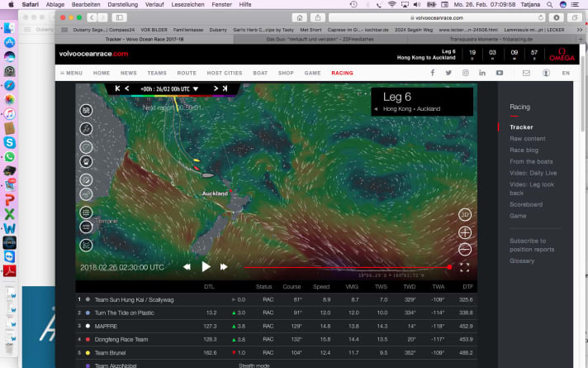Open the Scoreboard sidebar link
588x368 pixels.
[x=526, y=204]
